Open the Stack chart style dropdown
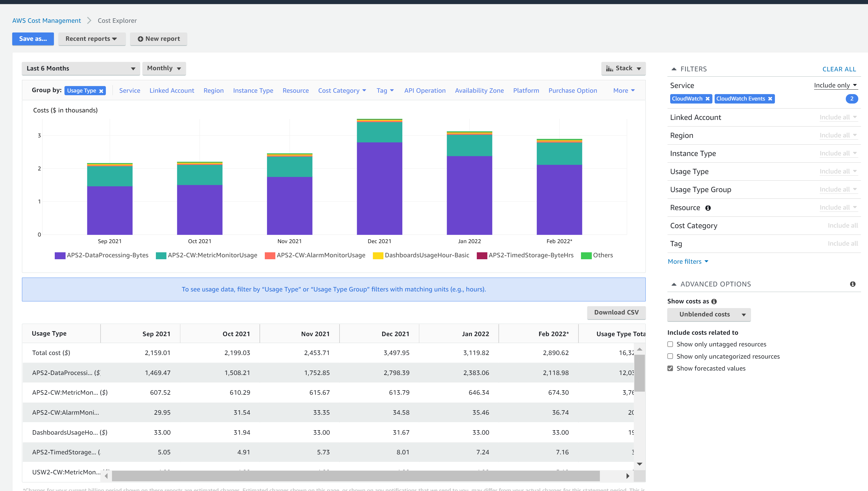Viewport: 868px width, 491px height. click(623, 69)
